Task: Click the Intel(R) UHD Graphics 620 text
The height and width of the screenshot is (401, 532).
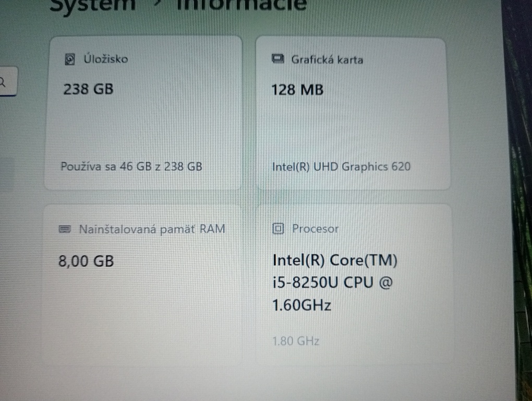Action: click(x=341, y=167)
